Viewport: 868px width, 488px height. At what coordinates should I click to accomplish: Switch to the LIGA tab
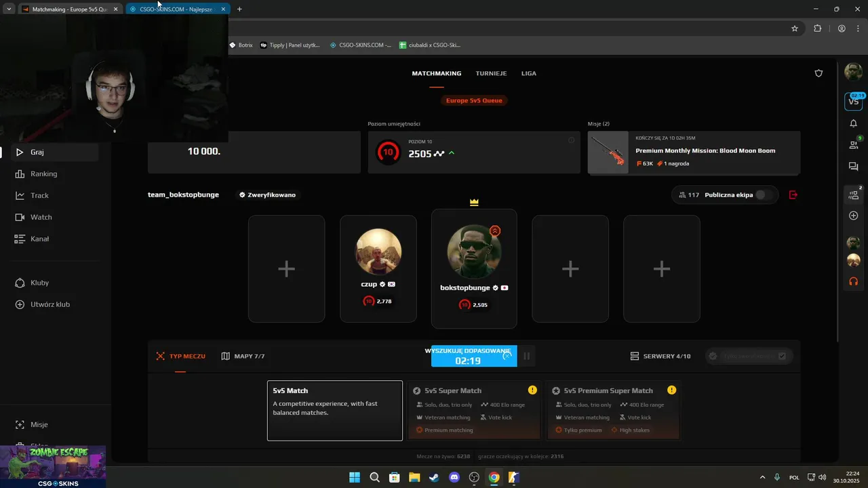coord(529,73)
